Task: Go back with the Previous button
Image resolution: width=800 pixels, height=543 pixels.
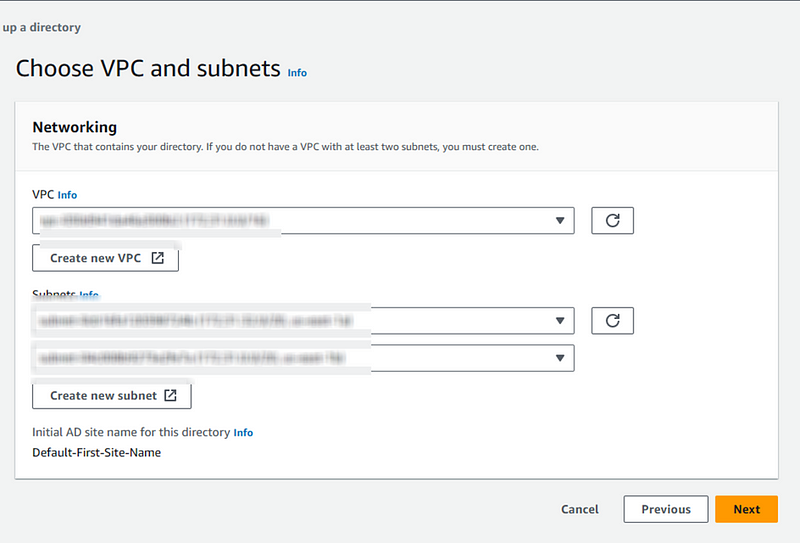Action: pyautogui.click(x=666, y=509)
